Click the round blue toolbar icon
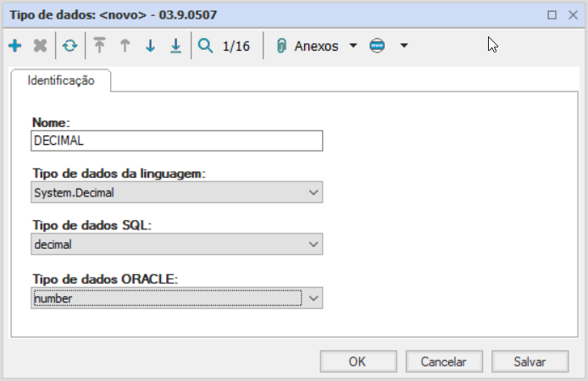The height and width of the screenshot is (381, 588). [377, 46]
